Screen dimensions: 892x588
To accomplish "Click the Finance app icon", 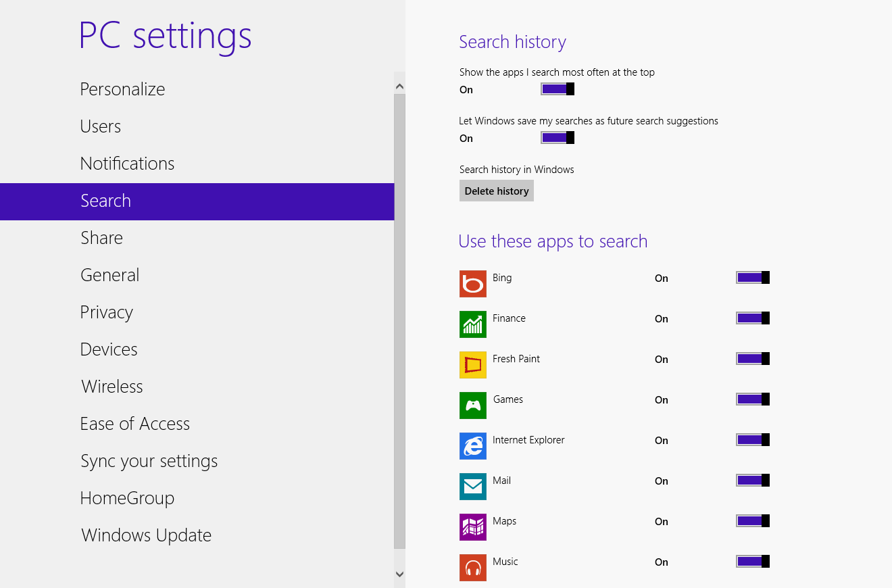I will tap(473, 324).
